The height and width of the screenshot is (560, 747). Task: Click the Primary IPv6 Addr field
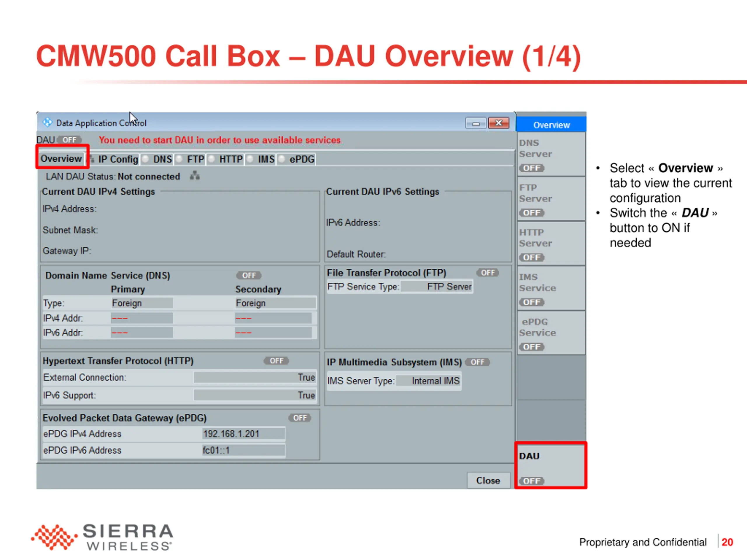[x=142, y=333]
